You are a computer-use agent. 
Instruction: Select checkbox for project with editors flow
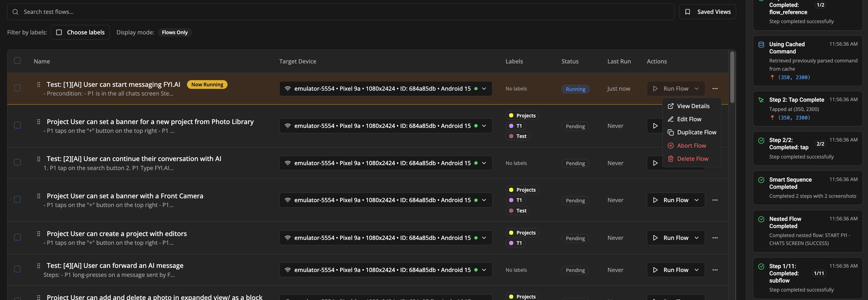(17, 237)
